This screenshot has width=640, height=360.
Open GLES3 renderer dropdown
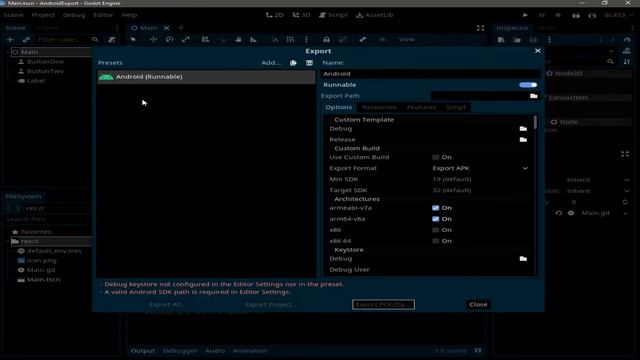618,15
